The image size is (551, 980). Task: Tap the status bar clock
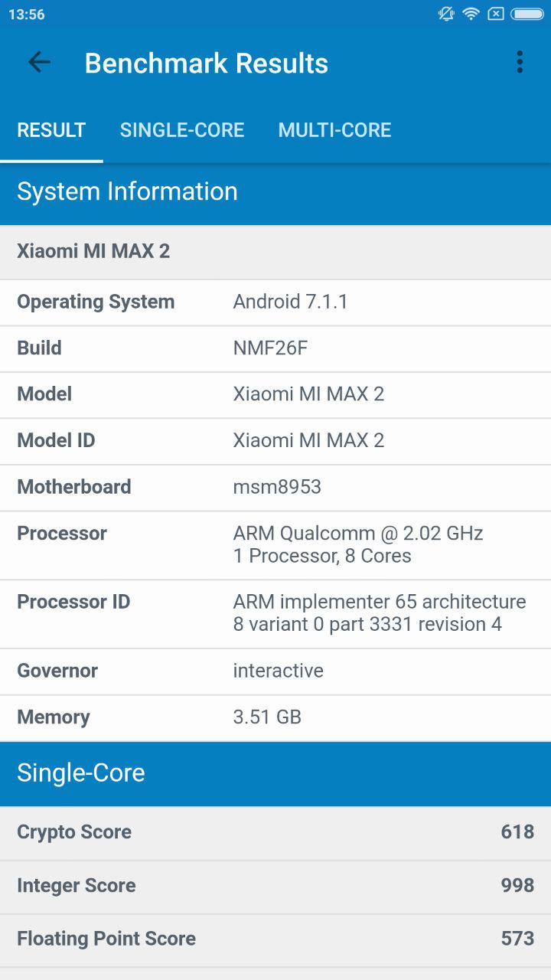coord(27,15)
